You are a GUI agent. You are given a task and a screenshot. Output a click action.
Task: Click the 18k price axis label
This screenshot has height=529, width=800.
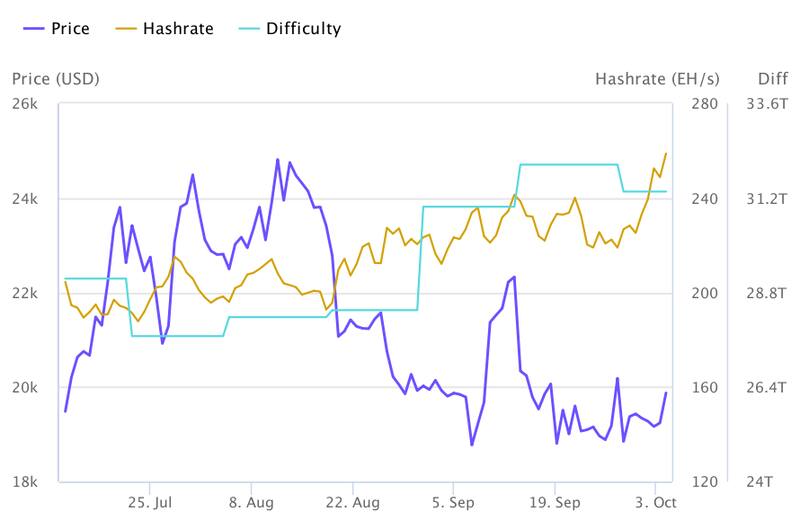[26, 482]
